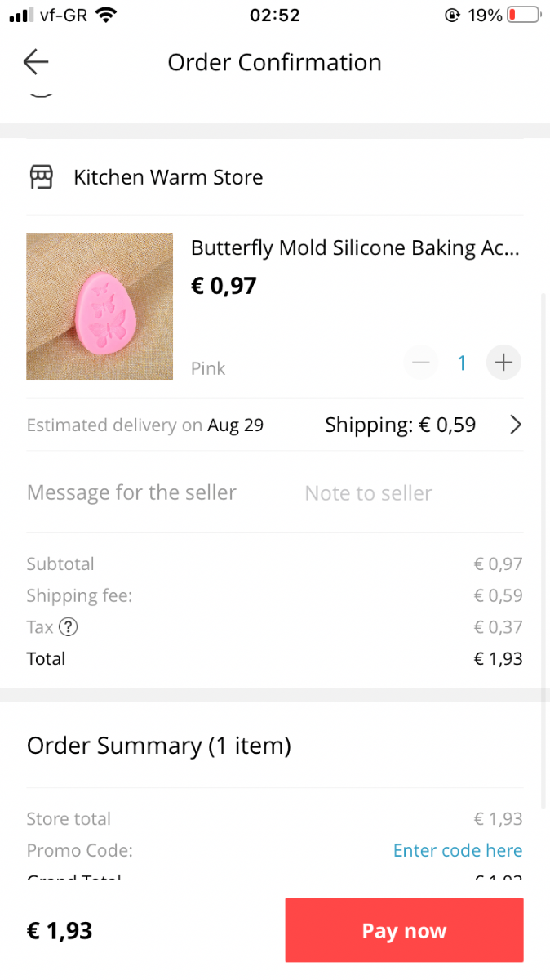Decrease quantity with the minus button
This screenshot has height=980, width=550.
(420, 362)
